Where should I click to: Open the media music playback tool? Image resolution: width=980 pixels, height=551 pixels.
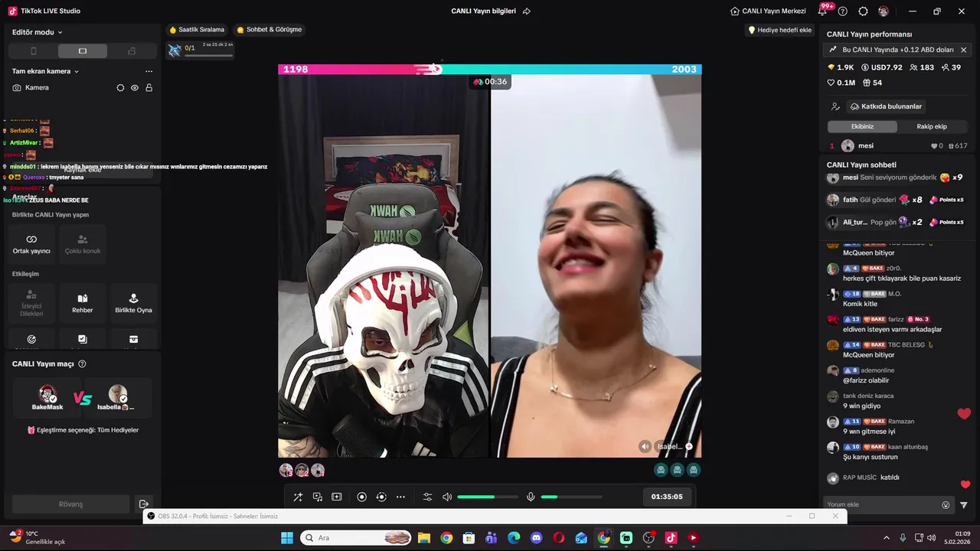(317, 497)
